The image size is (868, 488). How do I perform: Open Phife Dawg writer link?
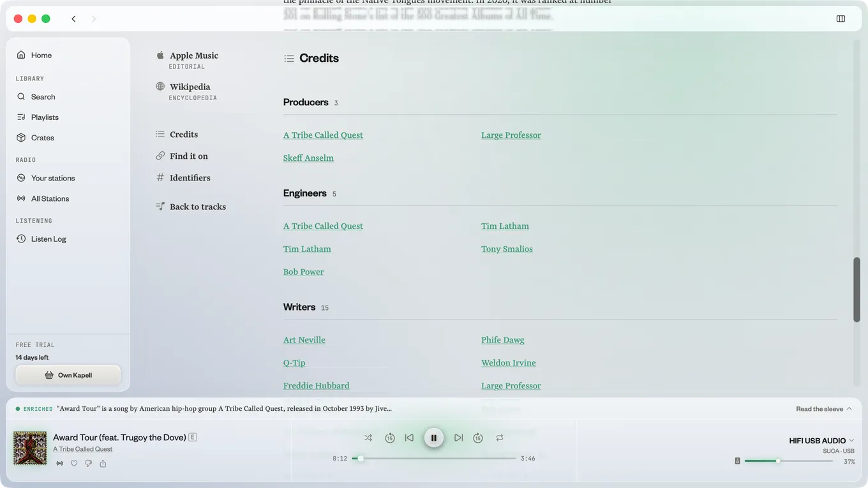point(502,341)
